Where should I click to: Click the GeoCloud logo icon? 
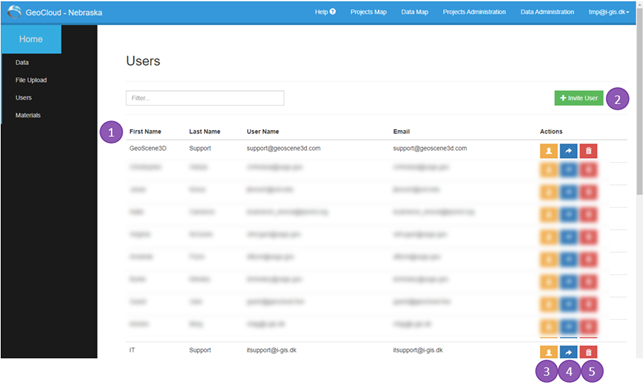pos(14,12)
